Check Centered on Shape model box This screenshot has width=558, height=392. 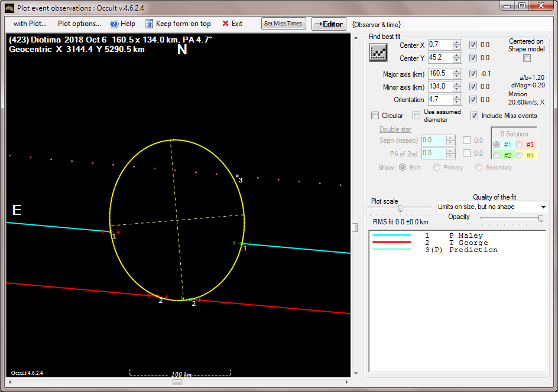527,58
